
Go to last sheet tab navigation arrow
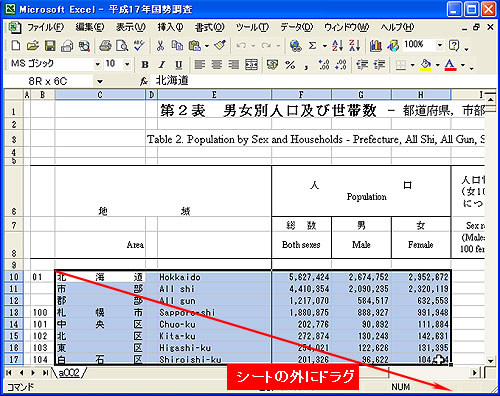45,373
